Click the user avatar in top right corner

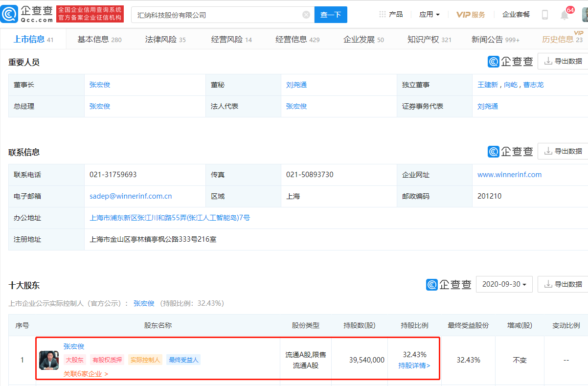click(x=585, y=14)
